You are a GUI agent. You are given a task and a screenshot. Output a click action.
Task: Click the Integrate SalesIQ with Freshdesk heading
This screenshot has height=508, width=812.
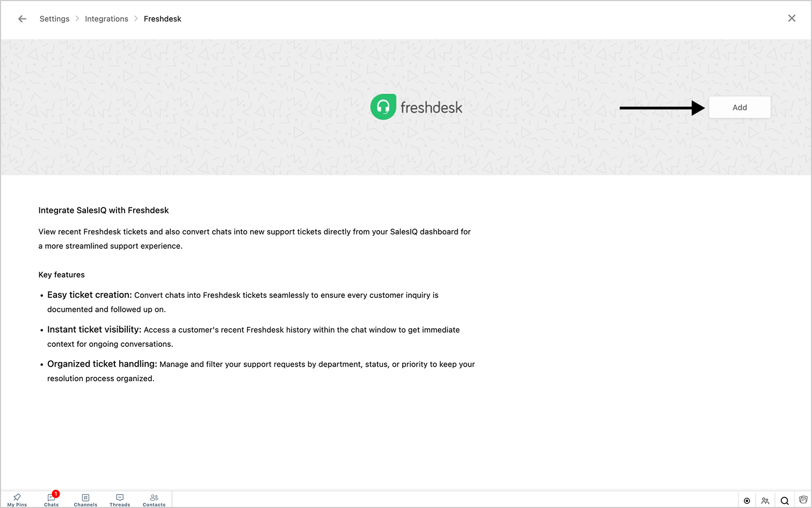104,210
